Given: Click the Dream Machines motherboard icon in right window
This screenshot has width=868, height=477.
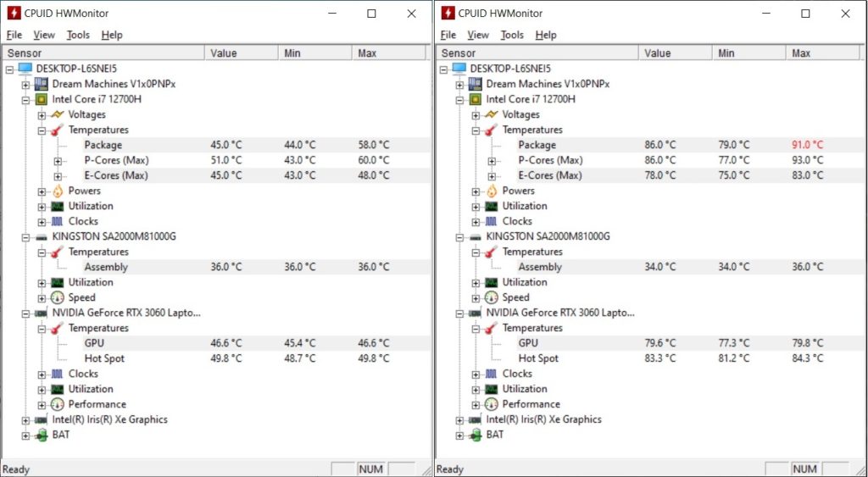Looking at the screenshot, I should 475,84.
